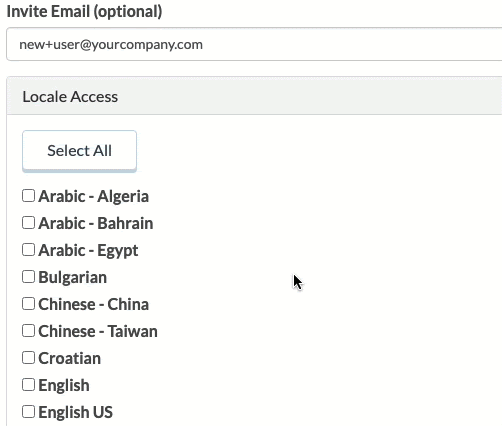Click the Locale Access panel header

(x=254, y=96)
